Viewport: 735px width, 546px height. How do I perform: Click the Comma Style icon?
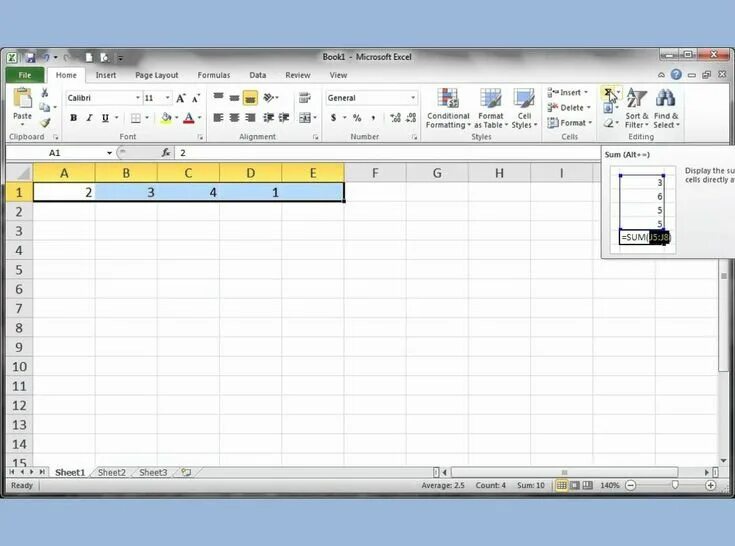tap(373, 118)
